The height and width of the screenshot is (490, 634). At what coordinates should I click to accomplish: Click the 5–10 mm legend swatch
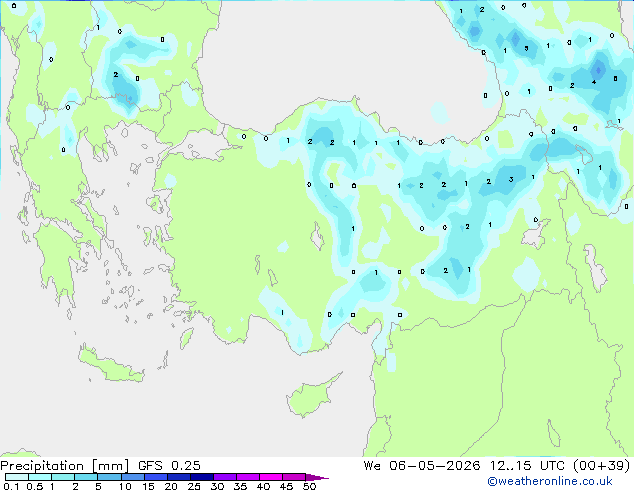(109, 477)
